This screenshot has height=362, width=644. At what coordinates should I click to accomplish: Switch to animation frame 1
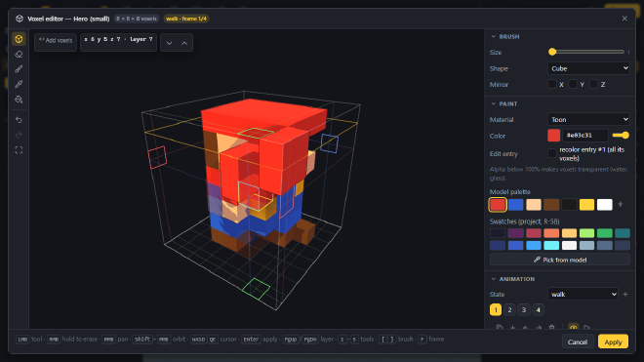point(496,310)
